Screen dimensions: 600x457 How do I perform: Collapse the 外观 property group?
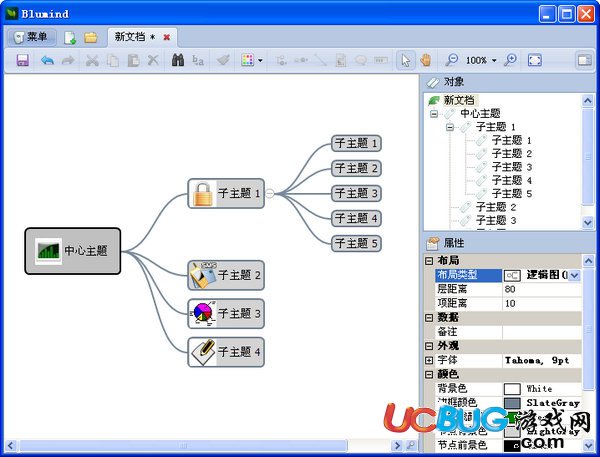point(429,346)
